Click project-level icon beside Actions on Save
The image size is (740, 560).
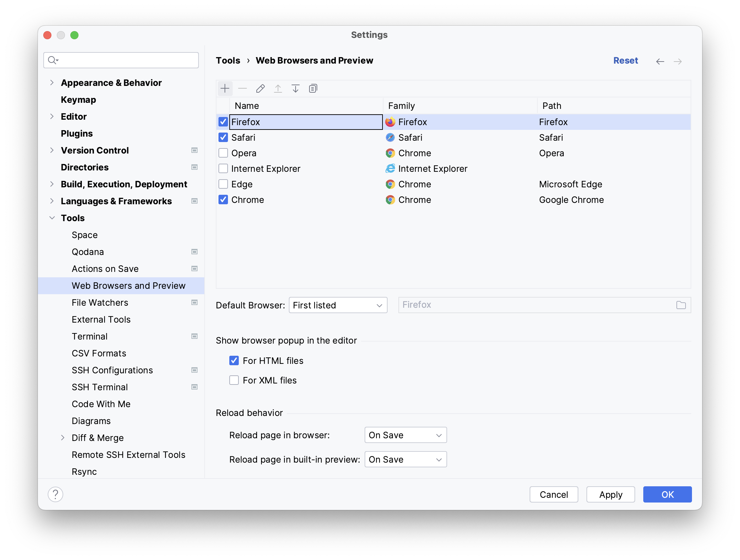coord(194,269)
